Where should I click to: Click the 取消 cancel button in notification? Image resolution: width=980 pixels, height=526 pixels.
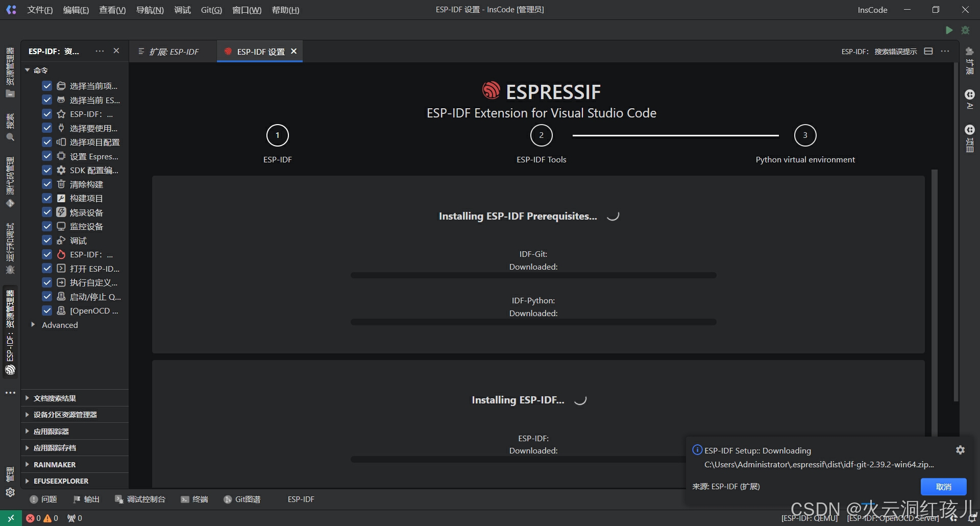pos(943,487)
